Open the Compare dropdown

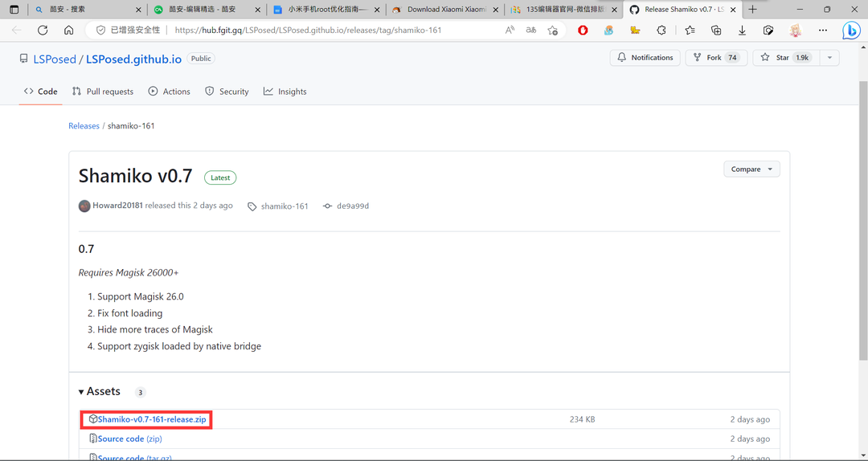click(751, 169)
